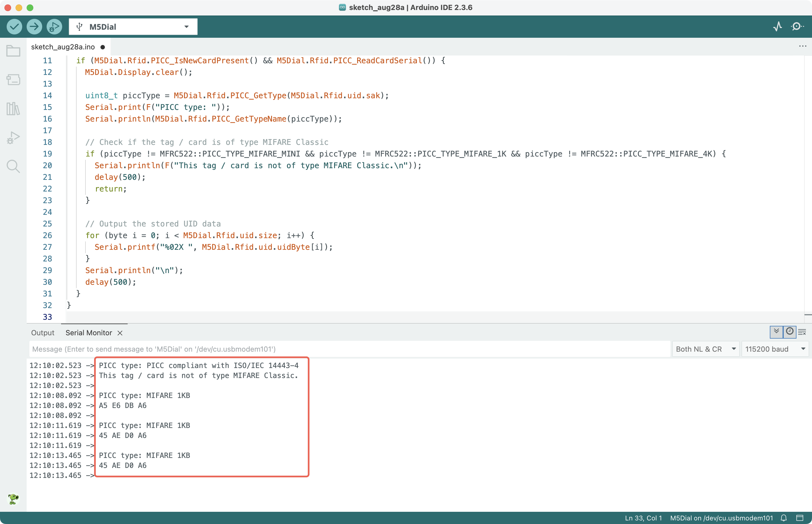
Task: Open the Sketchbook folder sidebar icon
Action: (x=13, y=51)
